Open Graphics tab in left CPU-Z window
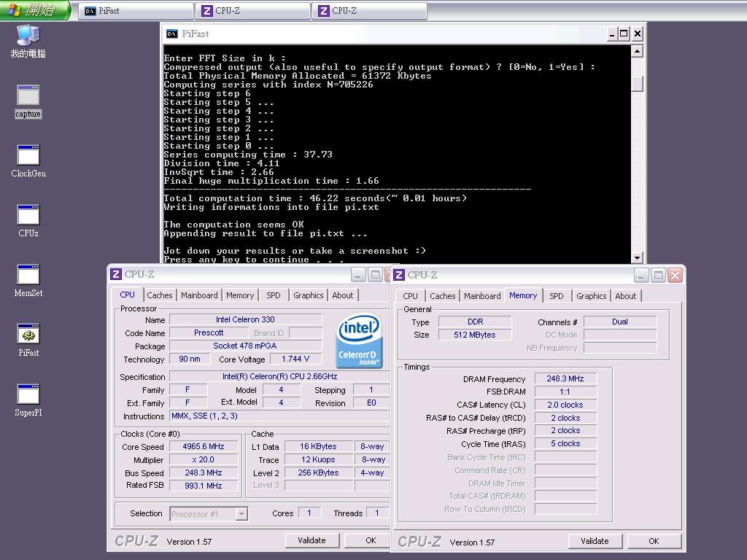Image resolution: width=747 pixels, height=560 pixels. (309, 295)
